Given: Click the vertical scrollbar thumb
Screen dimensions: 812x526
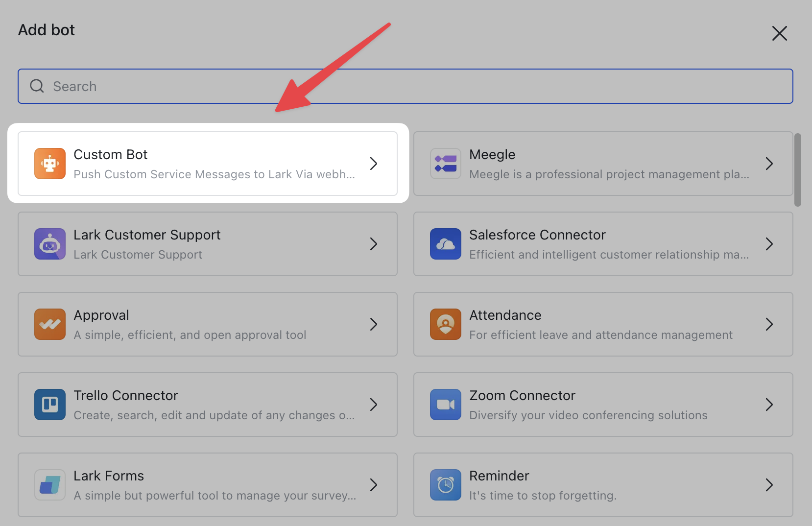Looking at the screenshot, I should (798, 169).
